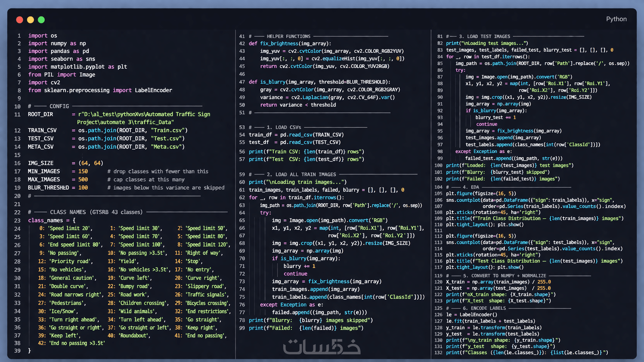Click the "import seaborn as sns" line
644x362 pixels.
pyautogui.click(x=62, y=59)
